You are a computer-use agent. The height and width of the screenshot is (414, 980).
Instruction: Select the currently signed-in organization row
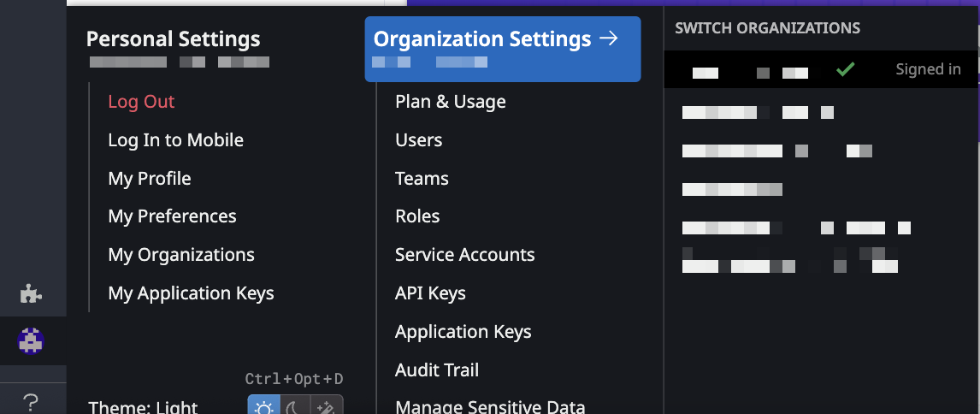point(822,68)
